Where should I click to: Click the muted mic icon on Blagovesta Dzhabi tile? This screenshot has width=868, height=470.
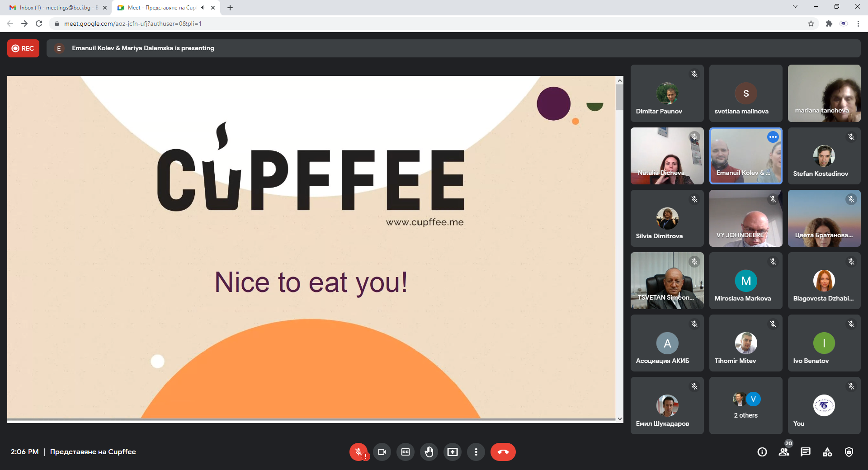coord(851,262)
